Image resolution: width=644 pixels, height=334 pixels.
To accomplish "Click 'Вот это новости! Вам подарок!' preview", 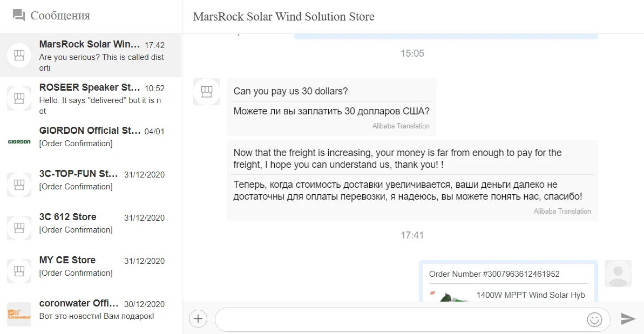I will 97,316.
